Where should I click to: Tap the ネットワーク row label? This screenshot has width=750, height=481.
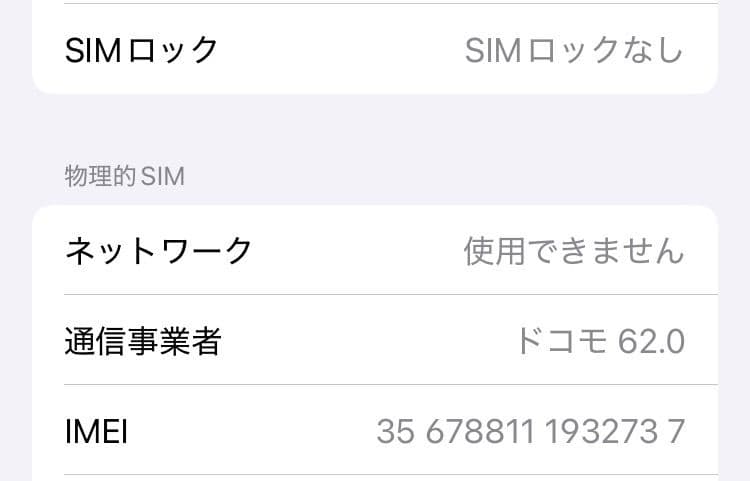point(158,250)
